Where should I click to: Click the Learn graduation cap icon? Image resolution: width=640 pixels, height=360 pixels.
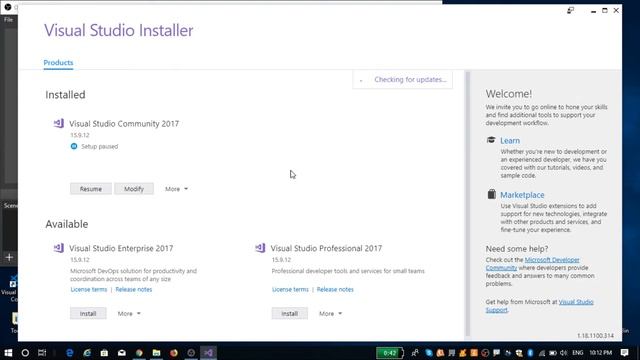pos(491,140)
